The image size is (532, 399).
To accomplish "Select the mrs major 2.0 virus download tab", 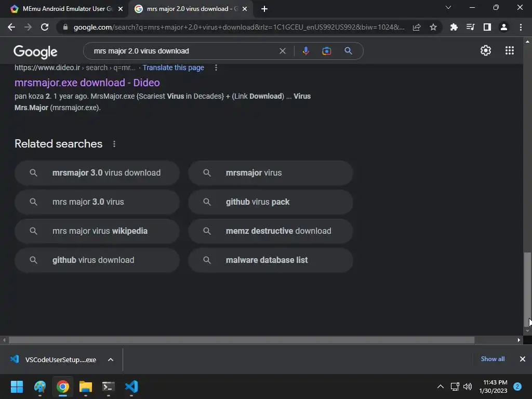I will click(x=191, y=9).
